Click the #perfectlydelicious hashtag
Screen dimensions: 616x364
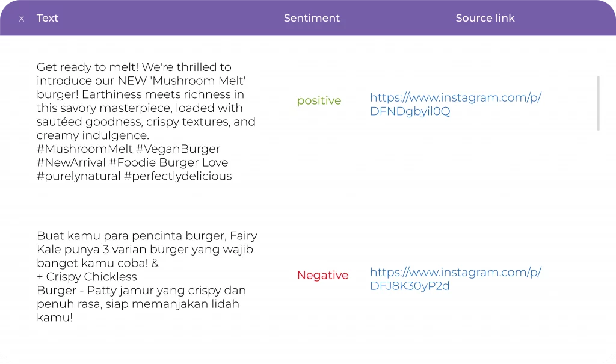click(x=177, y=176)
